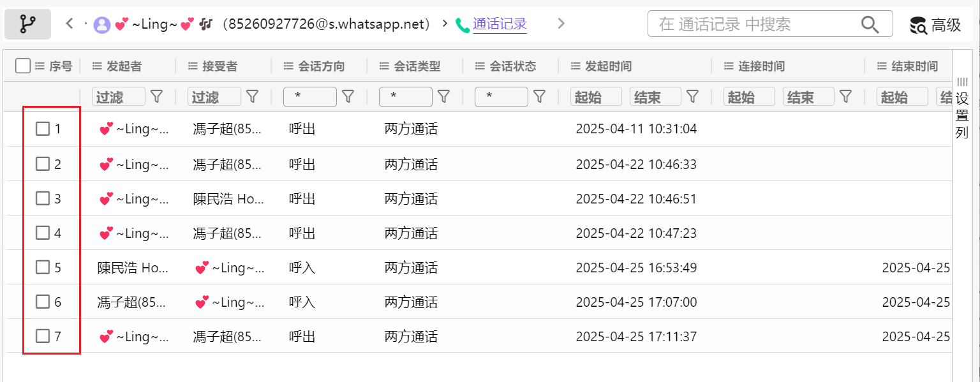
Task: Click the funnel icon for 会话方向 column
Action: tap(348, 96)
